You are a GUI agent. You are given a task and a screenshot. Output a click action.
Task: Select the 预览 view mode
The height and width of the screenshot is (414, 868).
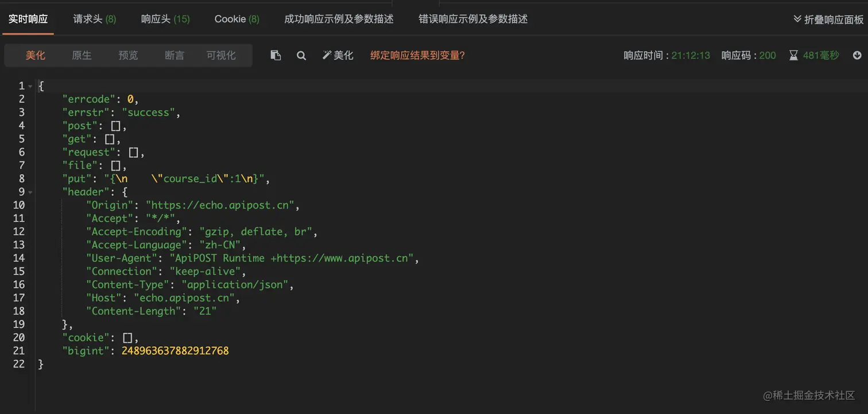point(128,55)
